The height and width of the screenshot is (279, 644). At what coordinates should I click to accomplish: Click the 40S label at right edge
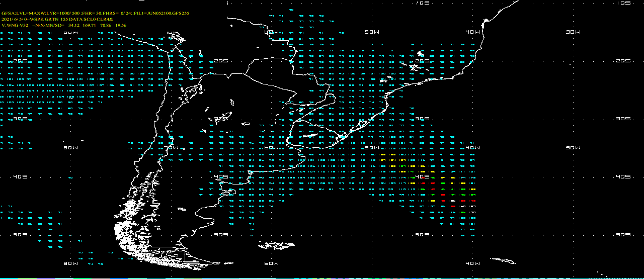(623, 177)
